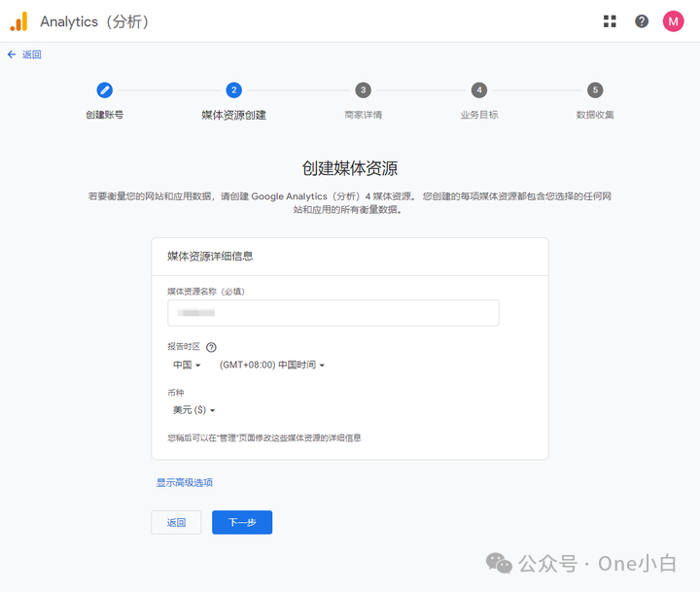Click the 数据收集 step label

pyautogui.click(x=595, y=115)
